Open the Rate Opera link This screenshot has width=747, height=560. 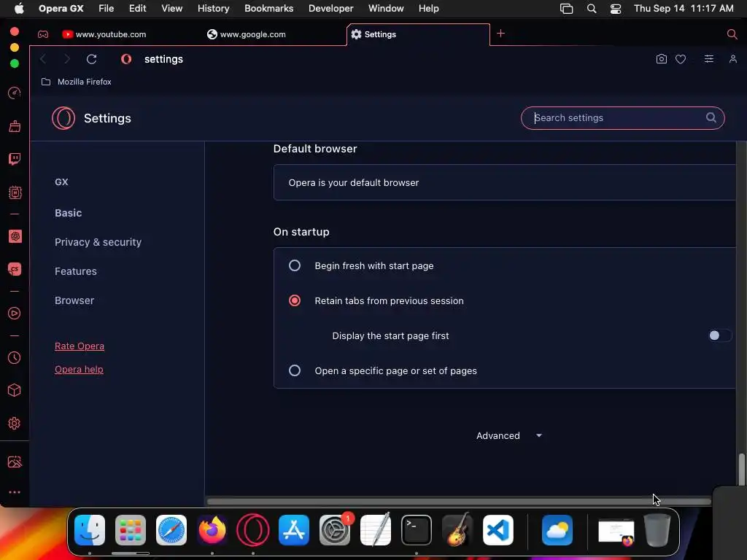[79, 346]
